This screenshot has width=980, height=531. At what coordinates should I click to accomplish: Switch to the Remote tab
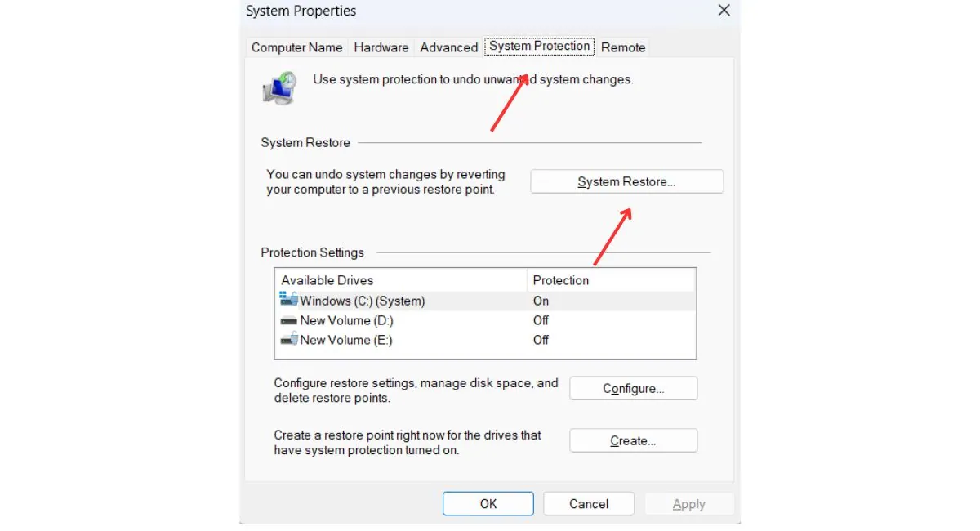pyautogui.click(x=623, y=47)
